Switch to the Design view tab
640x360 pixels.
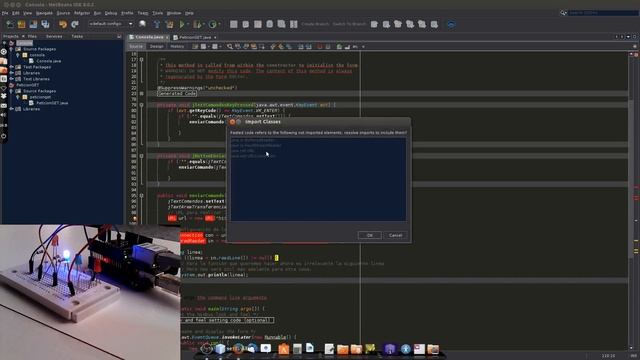(156, 47)
